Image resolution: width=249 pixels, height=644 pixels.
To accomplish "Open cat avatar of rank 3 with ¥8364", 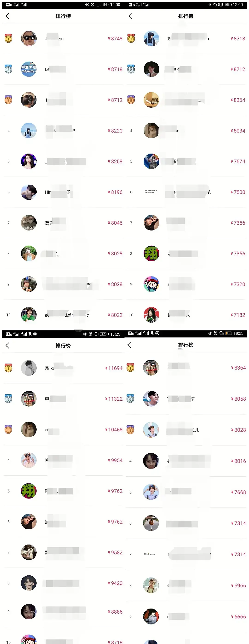I will pyautogui.click(x=151, y=100).
